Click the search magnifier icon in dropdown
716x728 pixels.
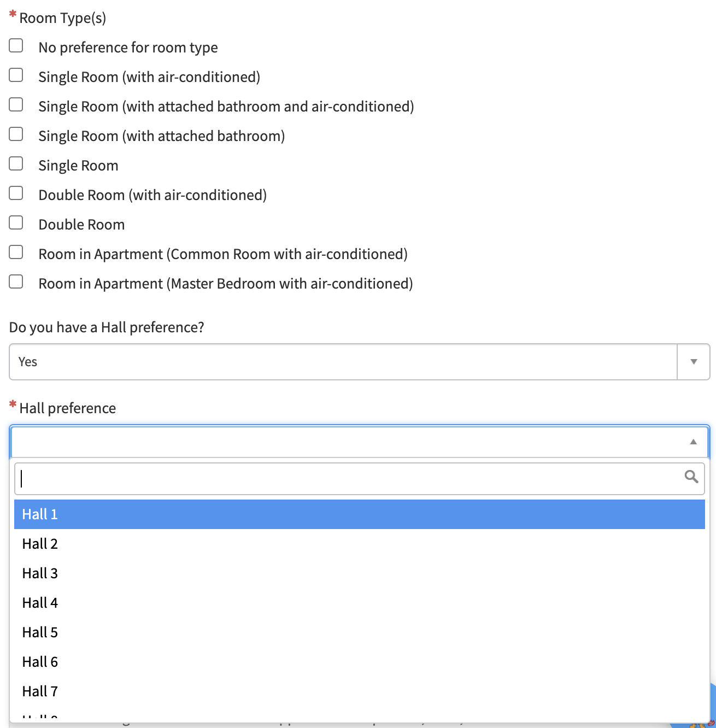click(x=691, y=477)
